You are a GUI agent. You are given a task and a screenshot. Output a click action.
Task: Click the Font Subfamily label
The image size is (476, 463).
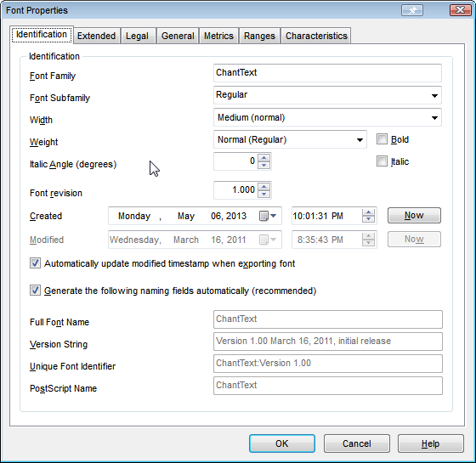(59, 98)
